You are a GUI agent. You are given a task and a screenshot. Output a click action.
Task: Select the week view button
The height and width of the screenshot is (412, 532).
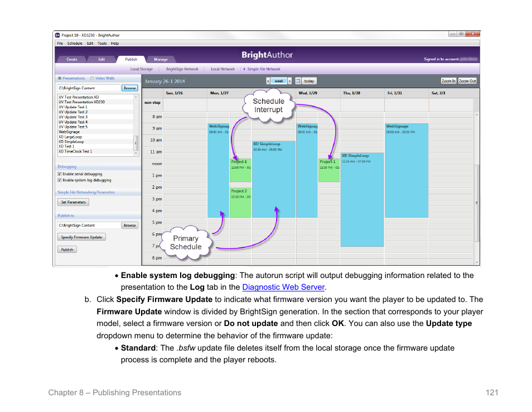coord(279,81)
